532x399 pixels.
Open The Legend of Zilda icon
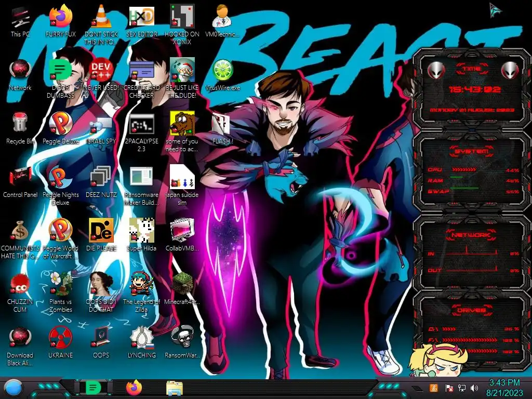[x=141, y=283]
